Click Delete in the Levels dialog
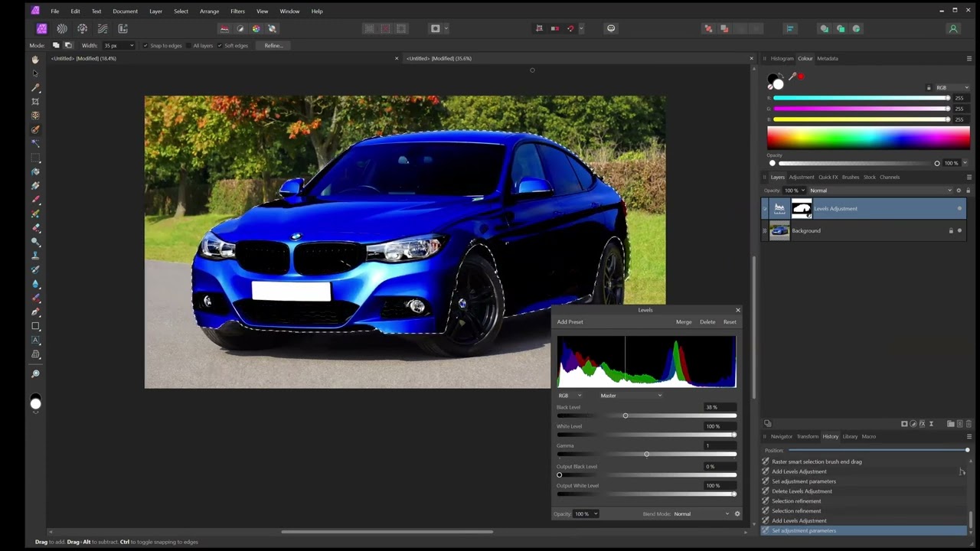 [x=707, y=322]
